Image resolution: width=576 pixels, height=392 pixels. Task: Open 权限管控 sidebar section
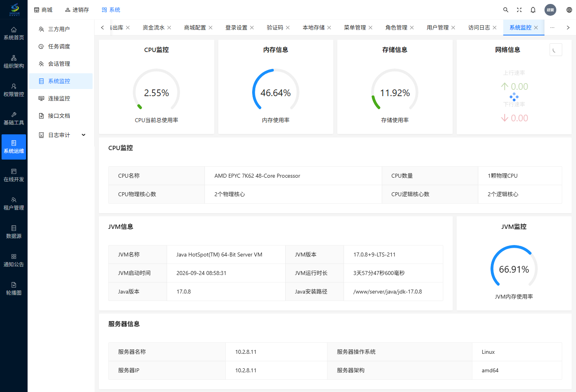pos(14,90)
